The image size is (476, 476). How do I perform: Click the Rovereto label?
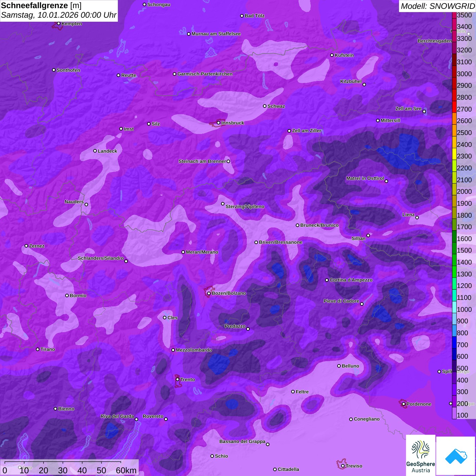153,416
